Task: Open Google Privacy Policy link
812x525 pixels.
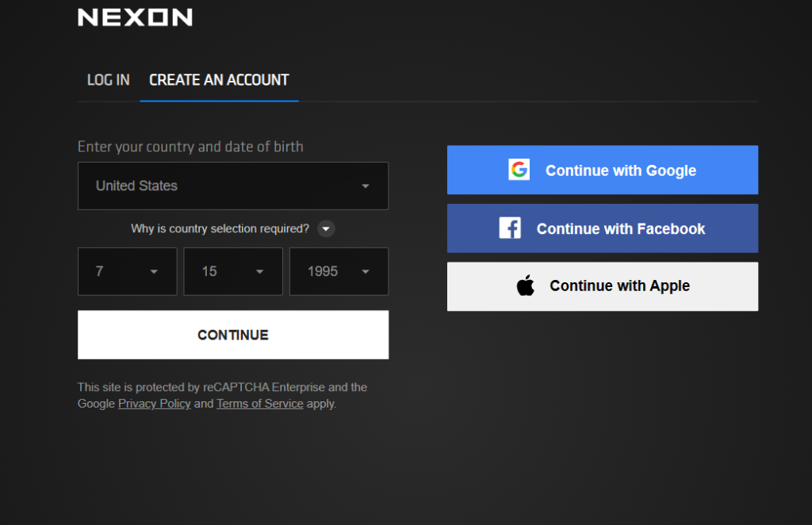Action: (155, 404)
